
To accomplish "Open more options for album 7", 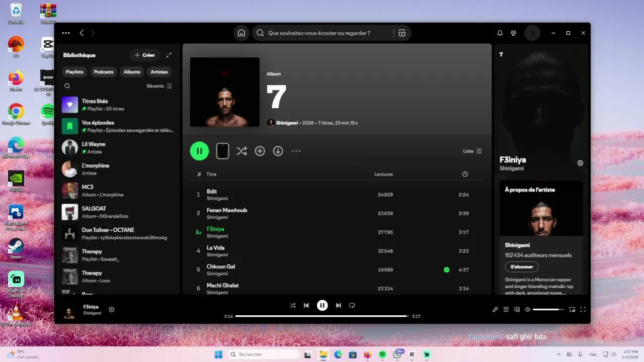I will [x=296, y=151].
